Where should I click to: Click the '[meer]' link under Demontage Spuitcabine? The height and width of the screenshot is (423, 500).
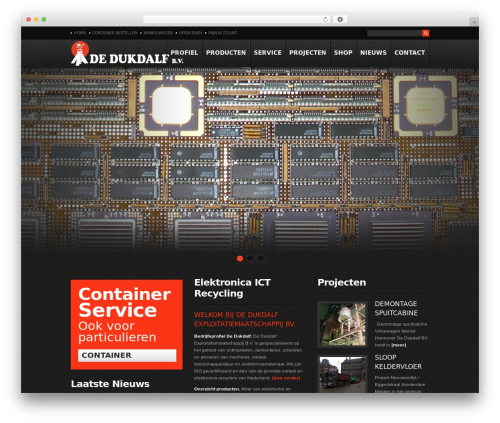point(399,345)
